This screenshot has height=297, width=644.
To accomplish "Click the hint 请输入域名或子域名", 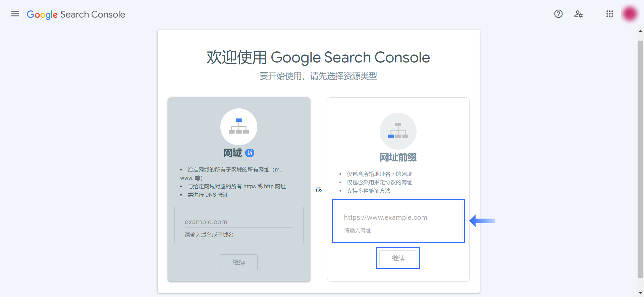I will click(x=209, y=235).
